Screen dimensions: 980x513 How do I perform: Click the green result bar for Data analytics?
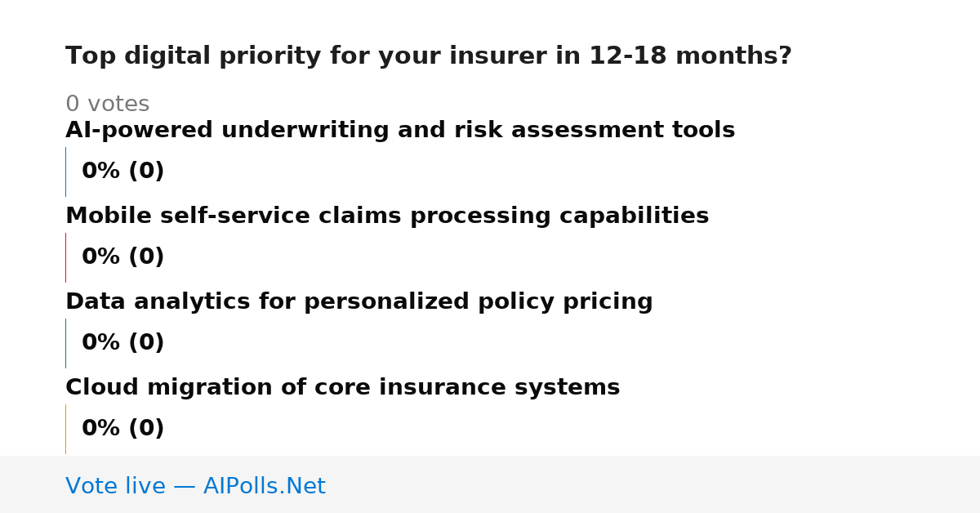click(65, 343)
